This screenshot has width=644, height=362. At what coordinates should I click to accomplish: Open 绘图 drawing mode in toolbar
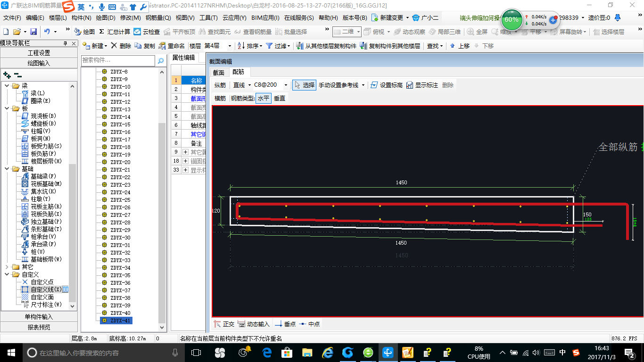click(x=84, y=32)
